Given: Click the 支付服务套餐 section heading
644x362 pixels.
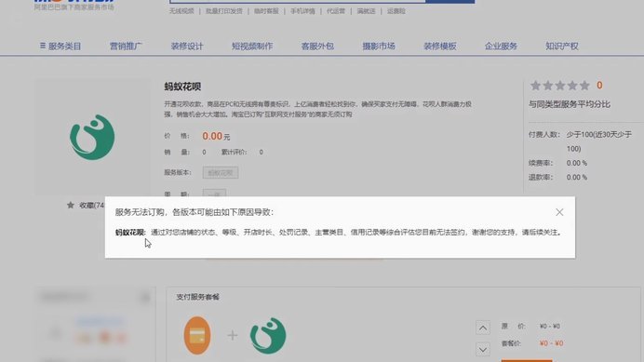Looking at the screenshot, I should click(197, 297).
